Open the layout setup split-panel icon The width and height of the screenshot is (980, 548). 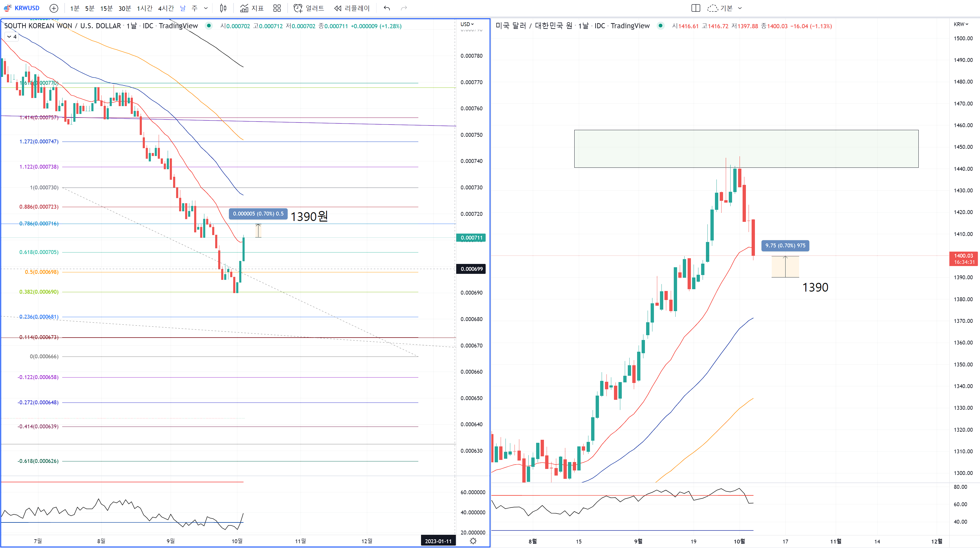tap(695, 8)
